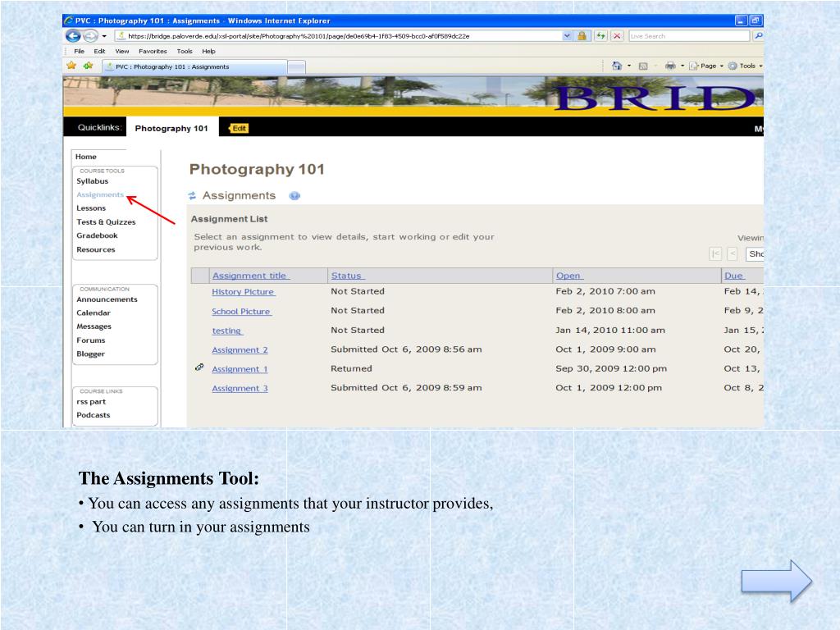Open the View menu

click(x=122, y=52)
